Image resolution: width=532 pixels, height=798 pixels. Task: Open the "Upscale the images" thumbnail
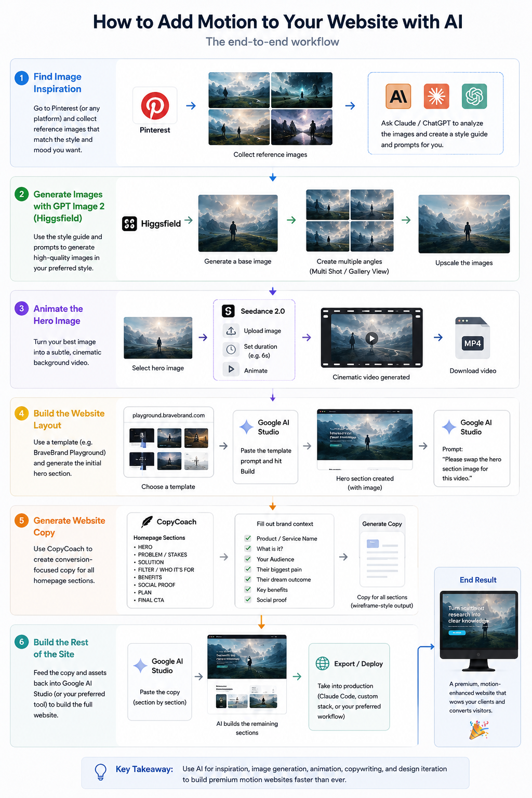coord(464,224)
